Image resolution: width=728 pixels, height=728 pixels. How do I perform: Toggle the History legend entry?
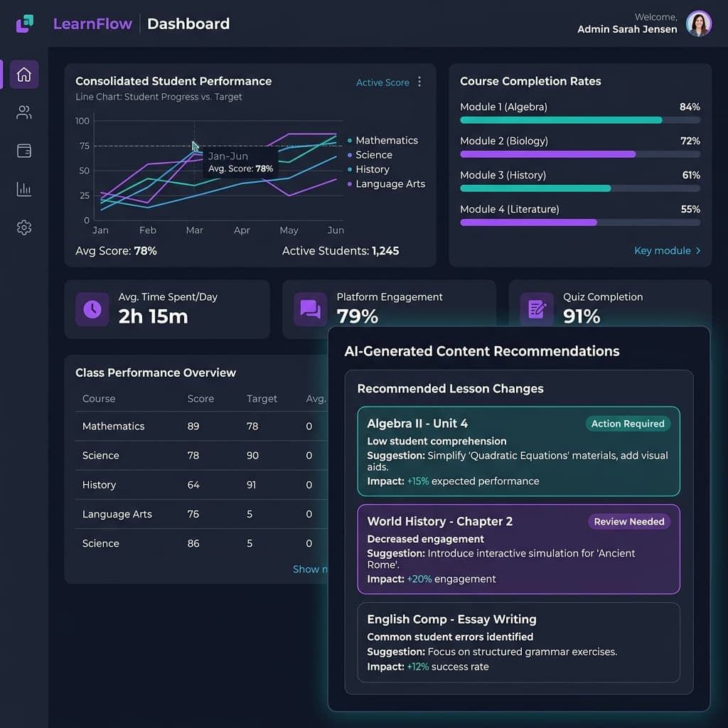368,169
